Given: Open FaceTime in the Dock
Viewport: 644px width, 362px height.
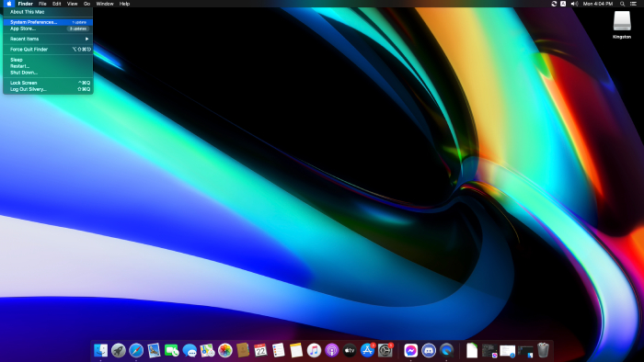Looking at the screenshot, I should pos(172,351).
